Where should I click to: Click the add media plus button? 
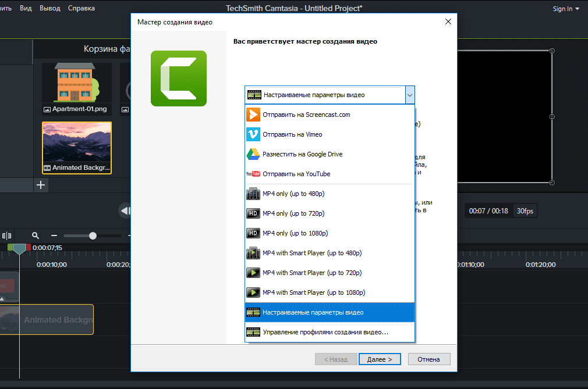click(x=41, y=185)
